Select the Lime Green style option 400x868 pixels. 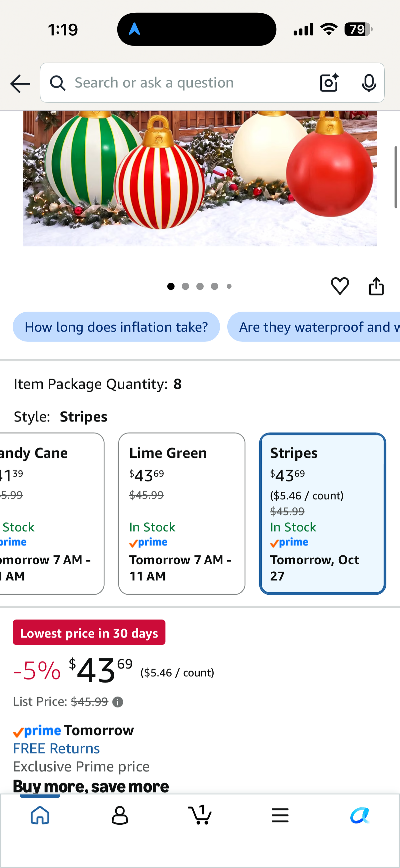pyautogui.click(x=182, y=513)
